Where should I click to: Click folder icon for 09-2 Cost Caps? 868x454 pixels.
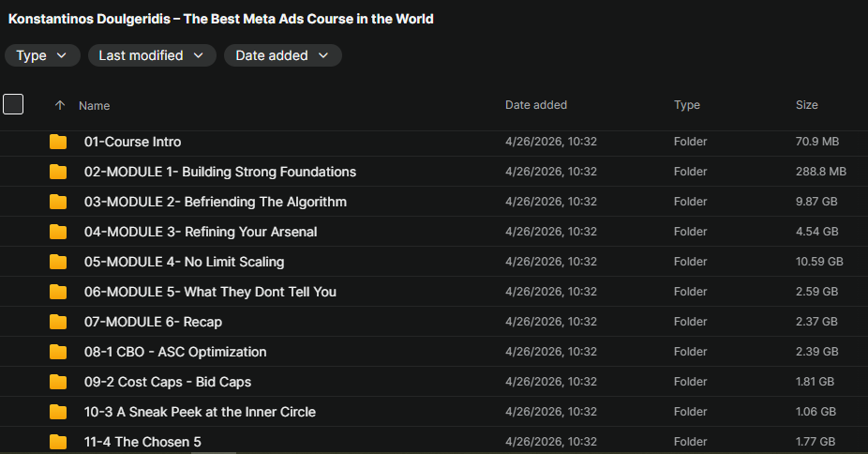(58, 382)
